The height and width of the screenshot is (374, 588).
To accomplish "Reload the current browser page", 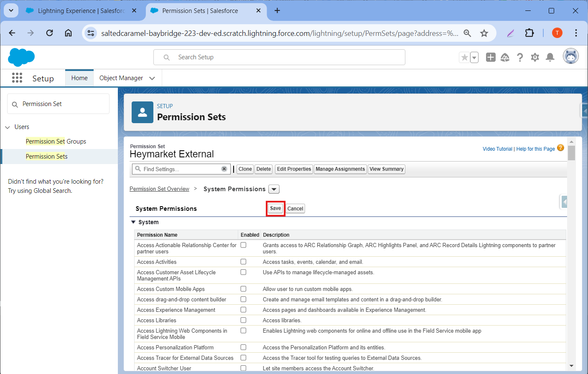I will (x=49, y=33).
